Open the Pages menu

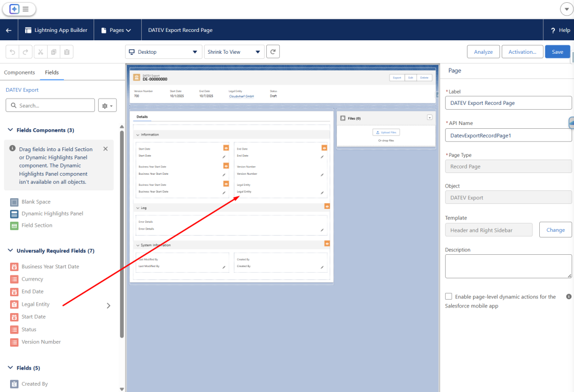click(116, 30)
